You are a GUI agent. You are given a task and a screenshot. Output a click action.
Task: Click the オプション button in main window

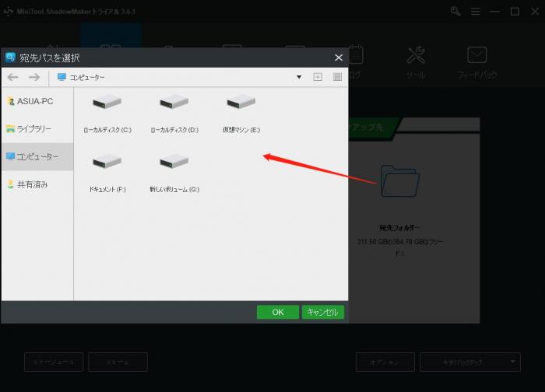click(x=385, y=362)
